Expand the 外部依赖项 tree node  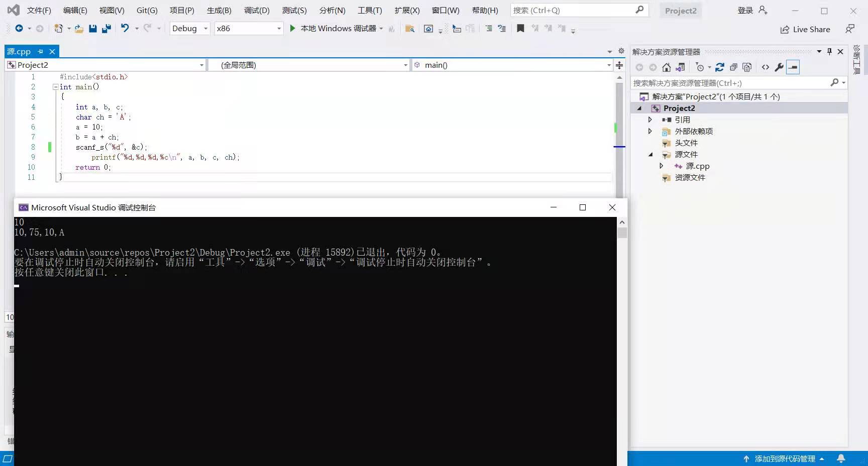tap(650, 131)
